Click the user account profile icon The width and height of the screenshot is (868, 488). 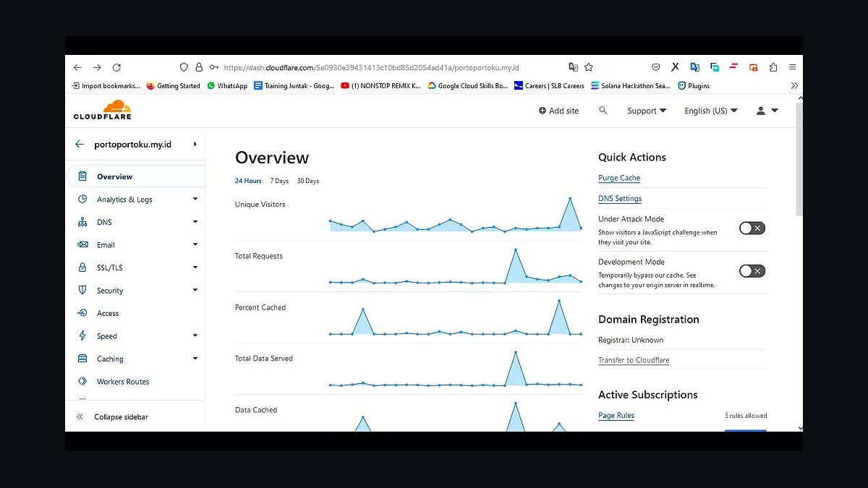760,111
